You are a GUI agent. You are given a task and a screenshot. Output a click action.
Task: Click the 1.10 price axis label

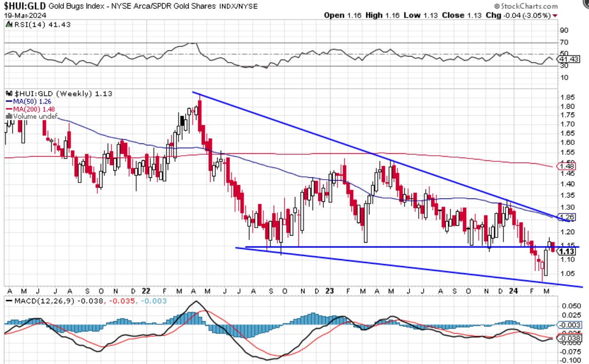566,259
